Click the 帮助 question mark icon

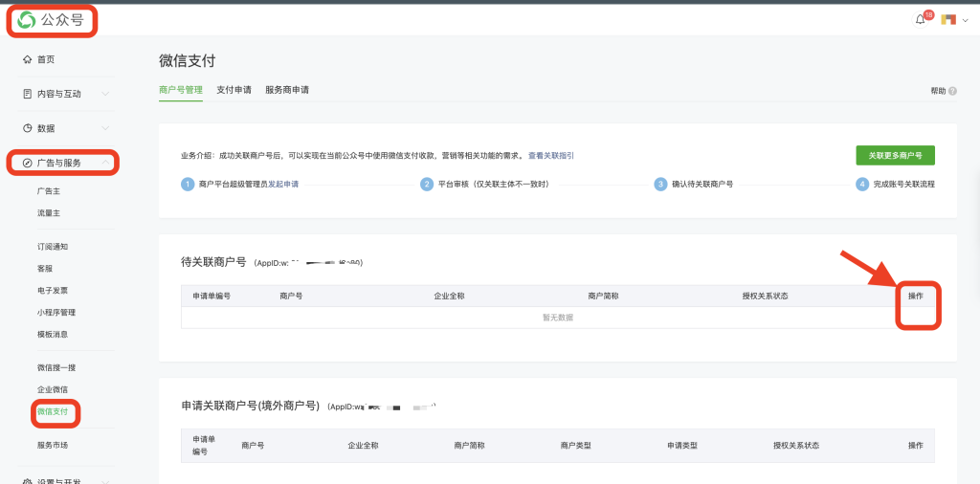tap(952, 91)
